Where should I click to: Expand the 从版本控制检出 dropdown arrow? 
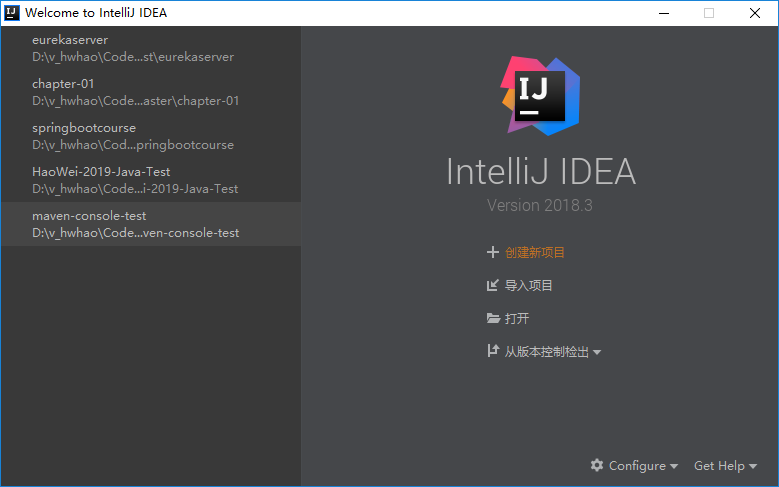pos(597,352)
